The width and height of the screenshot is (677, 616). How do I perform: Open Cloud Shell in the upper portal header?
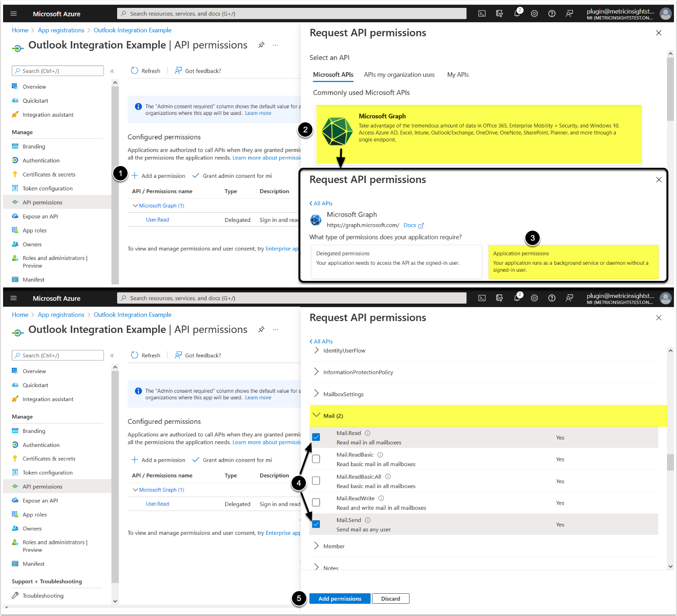482,14
